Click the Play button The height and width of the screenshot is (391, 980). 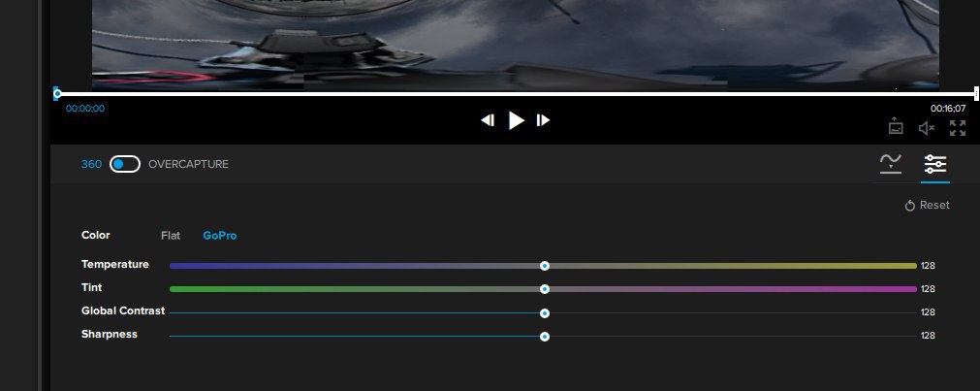517,120
